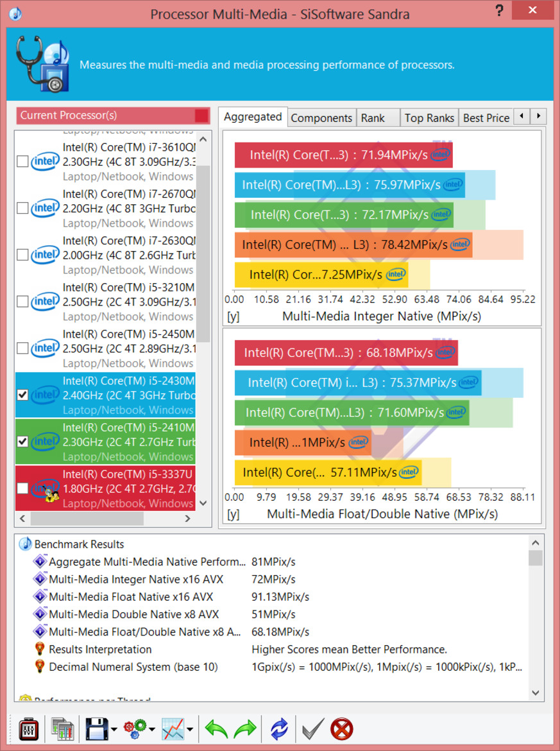Click the red Current Processor(s) color swatch

coord(201,116)
